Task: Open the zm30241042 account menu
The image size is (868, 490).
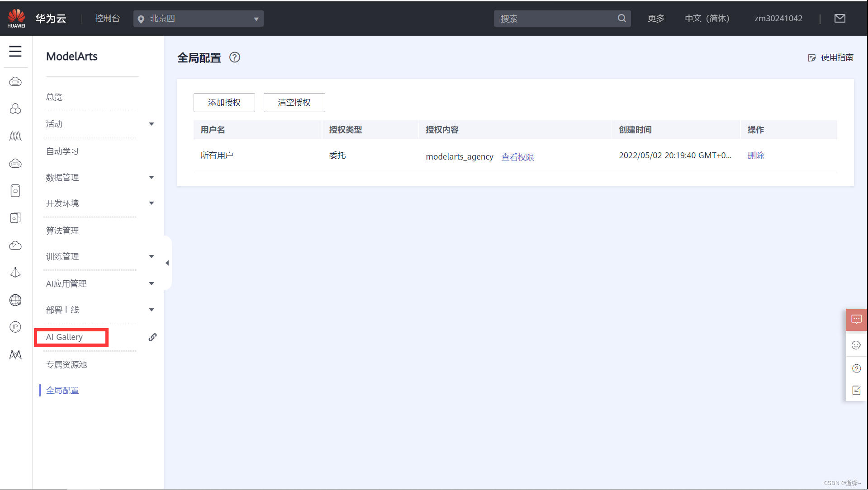Action: coord(778,18)
